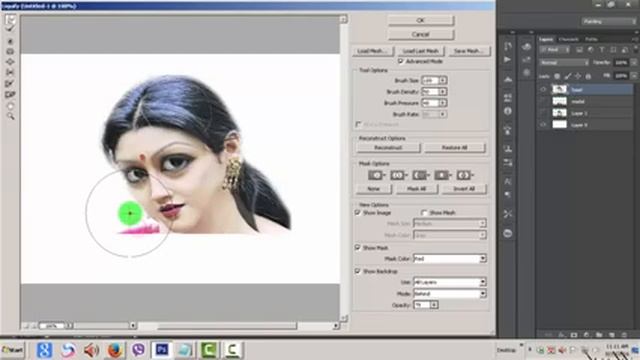
Task: Click OK in the Liquify dialog
Action: (420, 20)
